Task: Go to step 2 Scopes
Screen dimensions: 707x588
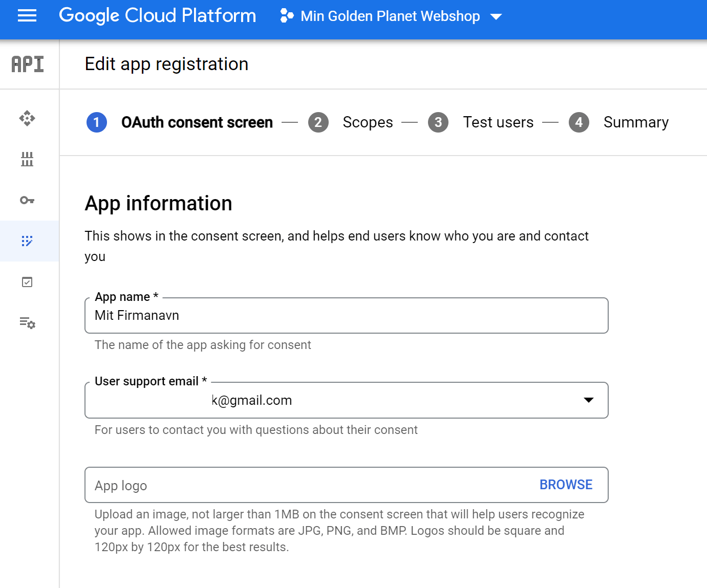Action: point(351,122)
